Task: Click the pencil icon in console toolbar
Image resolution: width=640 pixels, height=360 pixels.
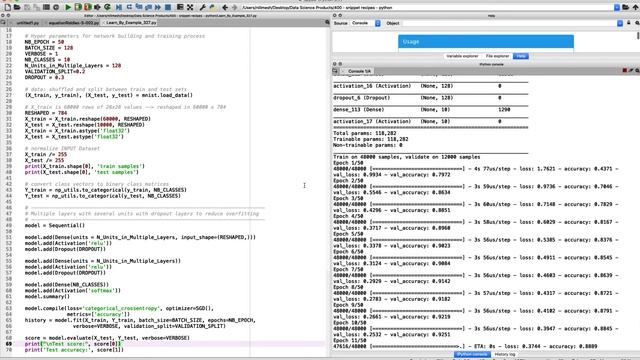Action: click(x=631, y=71)
